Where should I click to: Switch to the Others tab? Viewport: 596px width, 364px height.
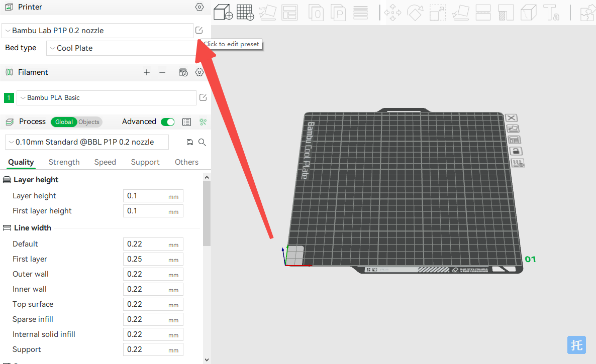click(186, 162)
